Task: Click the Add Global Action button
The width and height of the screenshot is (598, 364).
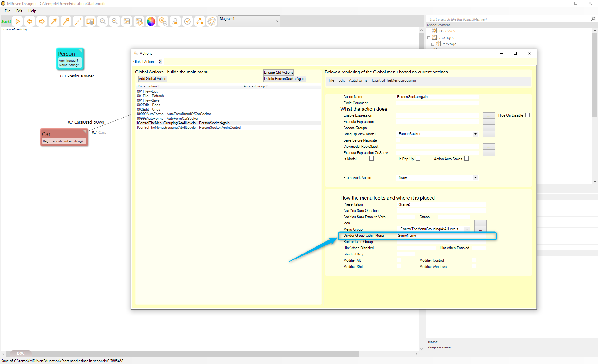Action: pyautogui.click(x=152, y=79)
